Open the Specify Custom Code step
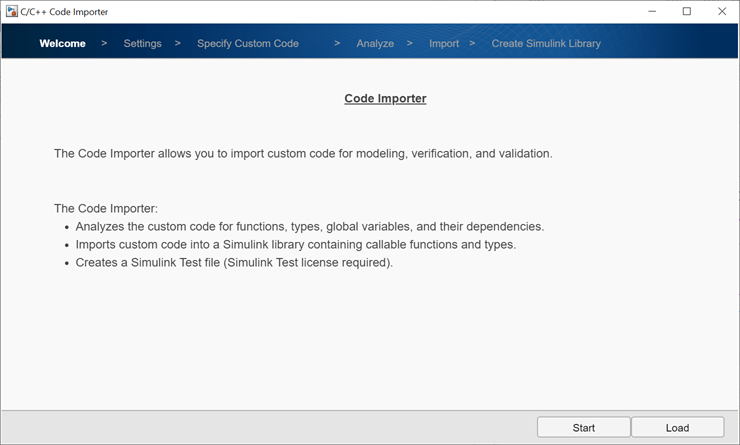The image size is (740, 445). 247,44
